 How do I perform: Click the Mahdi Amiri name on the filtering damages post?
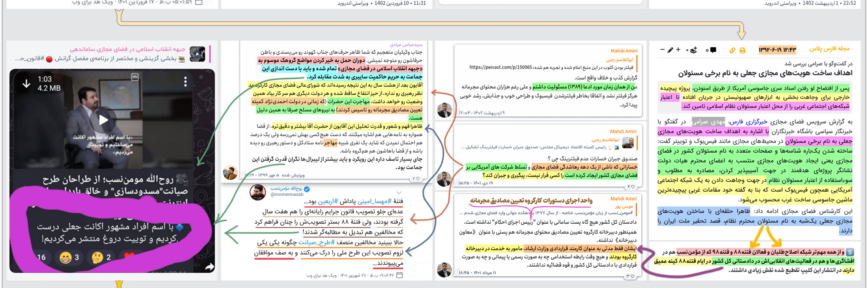pos(623,131)
